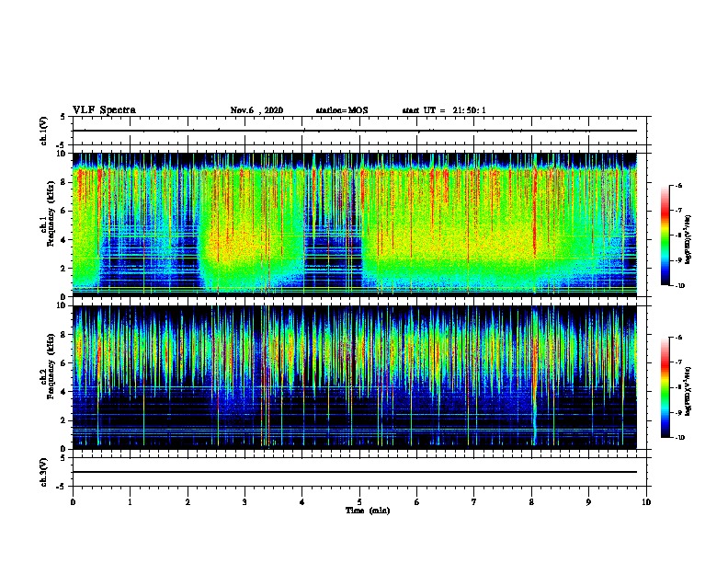Viewport: 728px width, 563px height.
Task: Click the time axis tick label '10'
Action: (646, 502)
